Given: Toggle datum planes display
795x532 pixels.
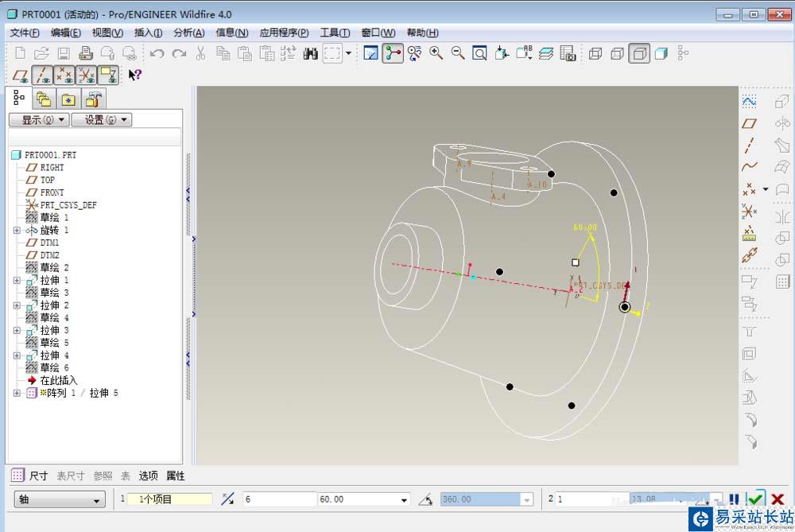Looking at the screenshot, I should click(x=21, y=75).
